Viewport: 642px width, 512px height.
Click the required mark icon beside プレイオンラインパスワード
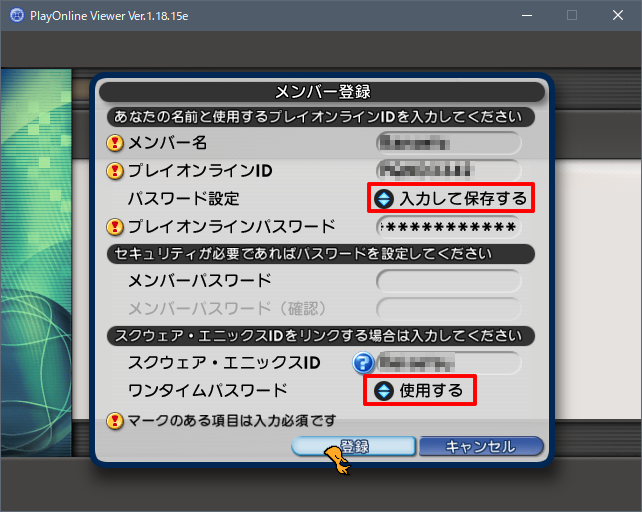115,227
